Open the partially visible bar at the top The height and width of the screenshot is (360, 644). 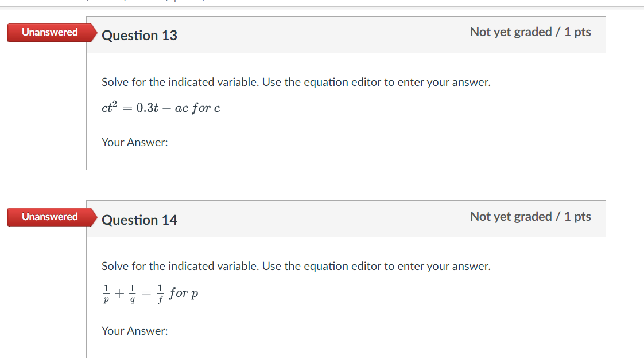(x=321, y=2)
